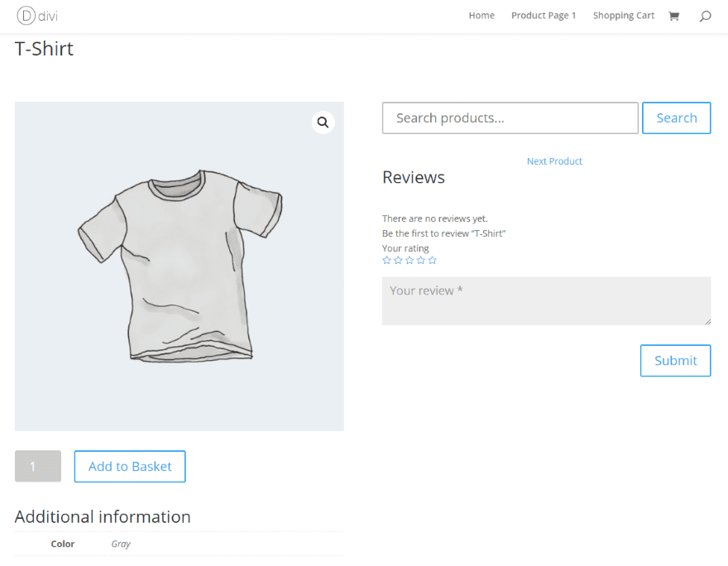
Task: Click Add to Basket
Action: coord(130,467)
